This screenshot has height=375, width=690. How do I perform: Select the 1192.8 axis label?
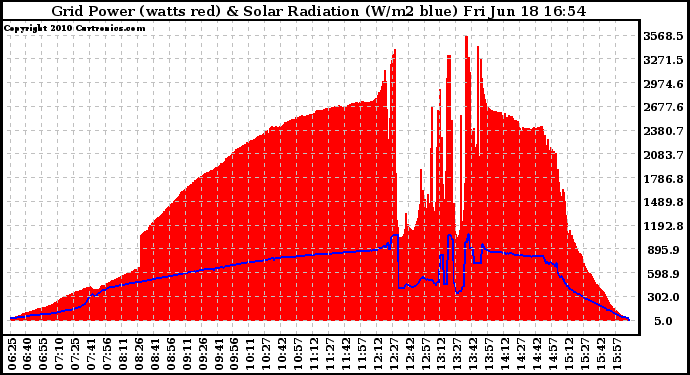[663, 226]
